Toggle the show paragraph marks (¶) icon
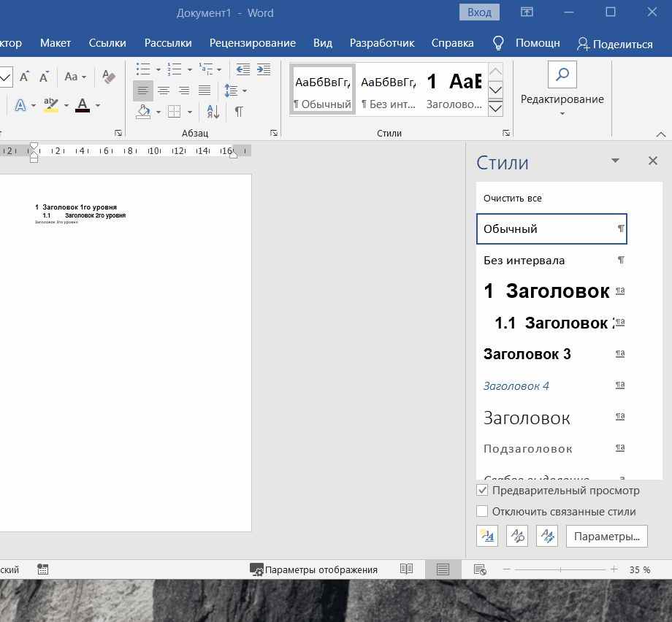 tap(239, 112)
